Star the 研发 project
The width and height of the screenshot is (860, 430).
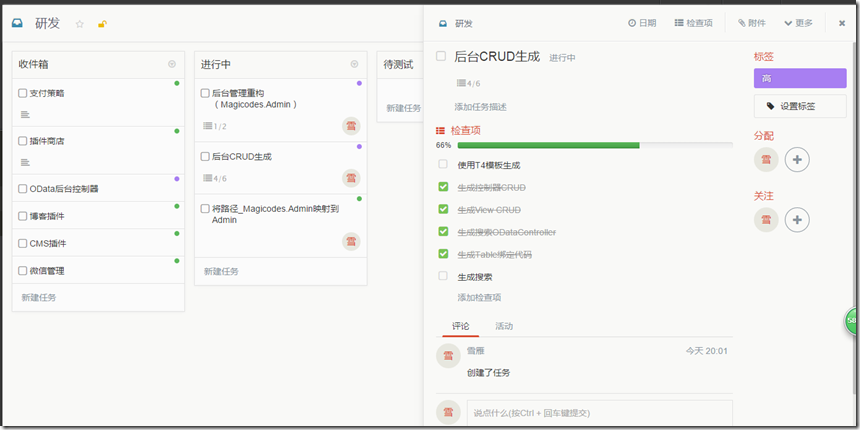(x=80, y=24)
